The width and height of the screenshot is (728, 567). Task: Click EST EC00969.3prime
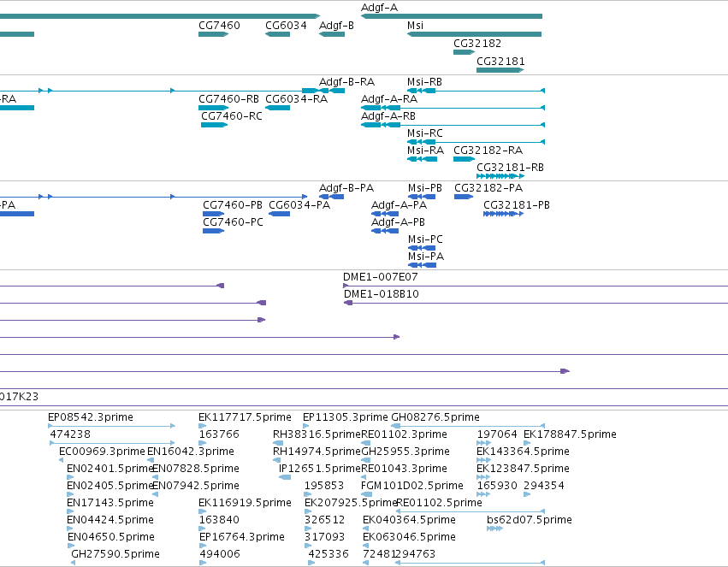[x=102, y=452]
